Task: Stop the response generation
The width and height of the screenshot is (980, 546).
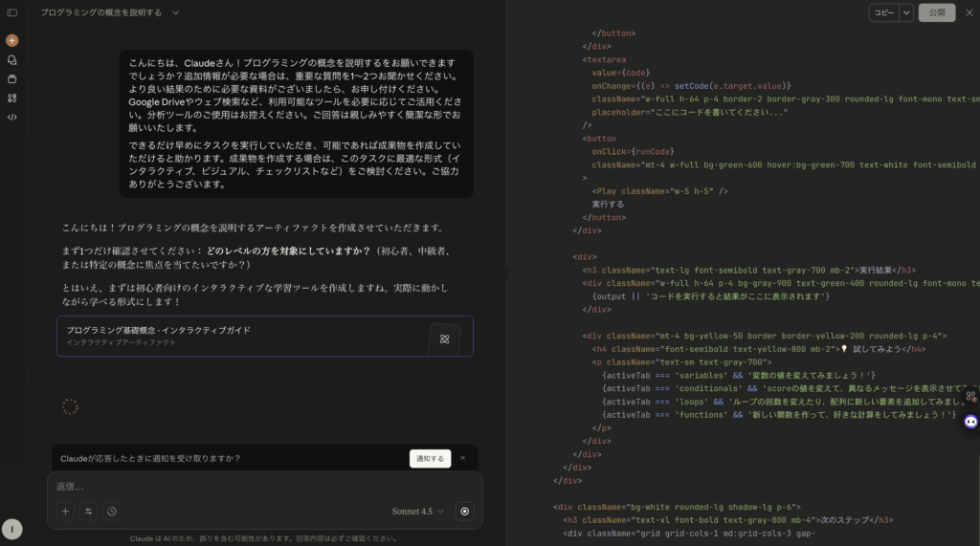Action: pos(465,512)
